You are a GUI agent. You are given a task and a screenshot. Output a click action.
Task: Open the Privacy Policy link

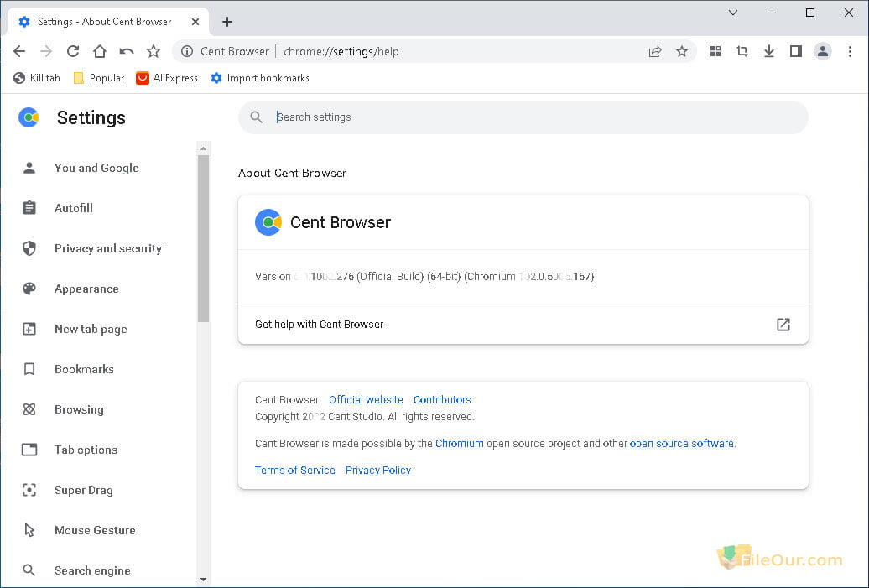pyautogui.click(x=378, y=470)
